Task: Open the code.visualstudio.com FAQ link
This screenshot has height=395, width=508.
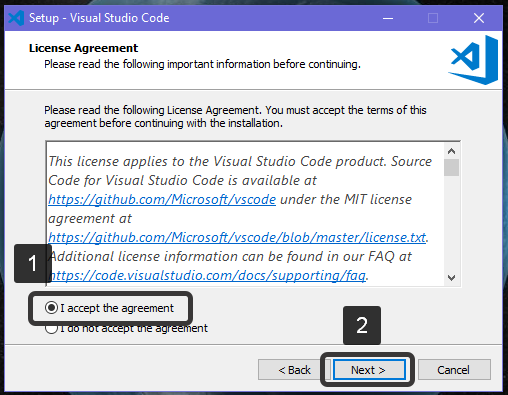Action: pos(207,275)
